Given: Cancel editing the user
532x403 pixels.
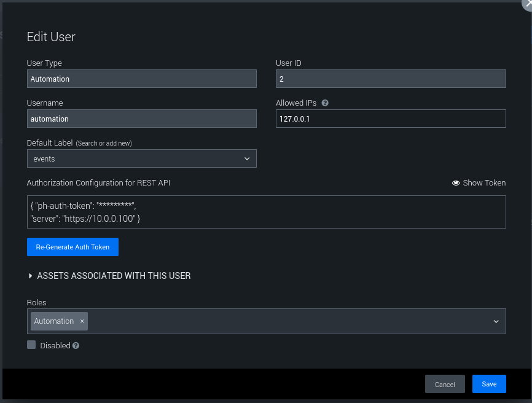Looking at the screenshot, I should [x=445, y=385].
